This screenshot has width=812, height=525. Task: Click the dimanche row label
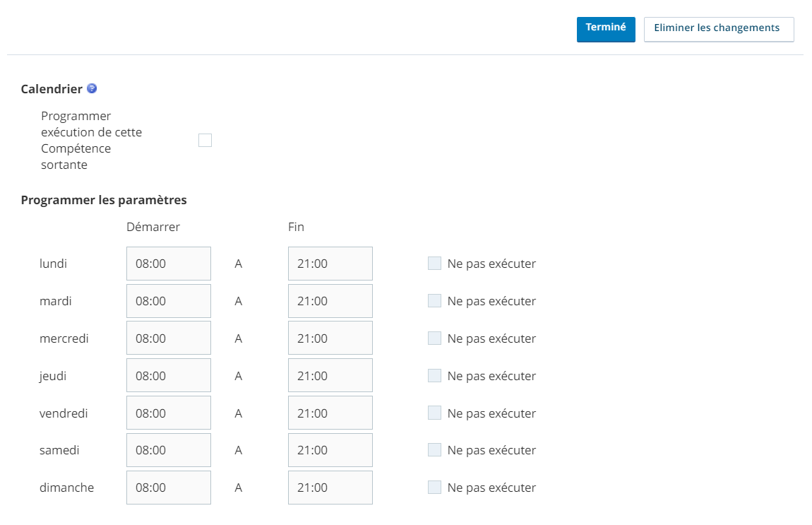pyautogui.click(x=67, y=487)
